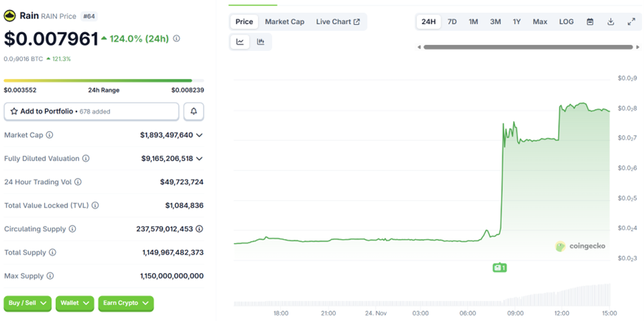Screen dimensions: 644x321
Task: Click the Circulating Supply info icon
Action: click(x=72, y=229)
